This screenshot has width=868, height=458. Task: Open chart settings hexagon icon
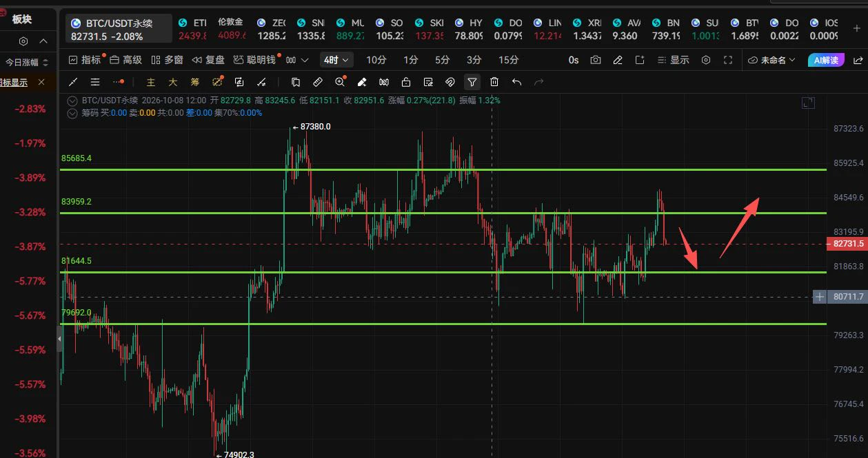point(706,60)
